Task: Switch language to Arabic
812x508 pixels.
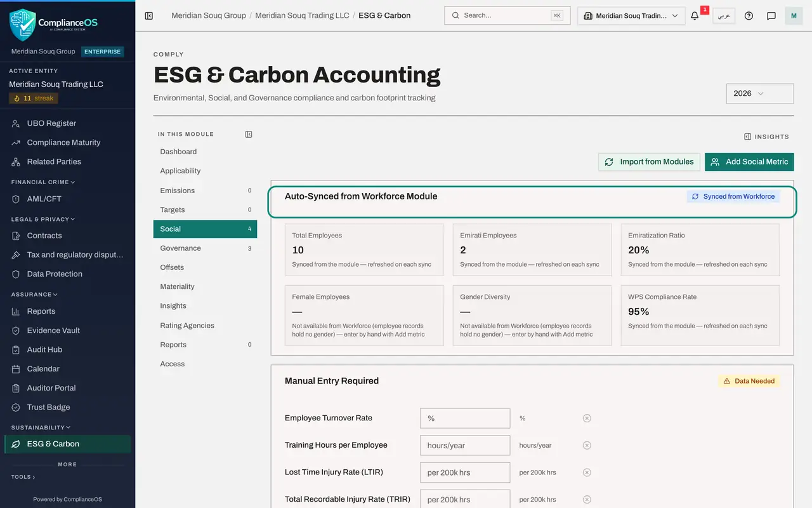Action: pos(724,15)
